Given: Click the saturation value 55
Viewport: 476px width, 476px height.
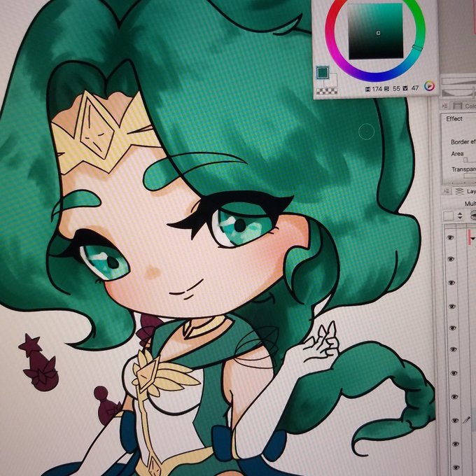Looking at the screenshot, I should (396, 89).
